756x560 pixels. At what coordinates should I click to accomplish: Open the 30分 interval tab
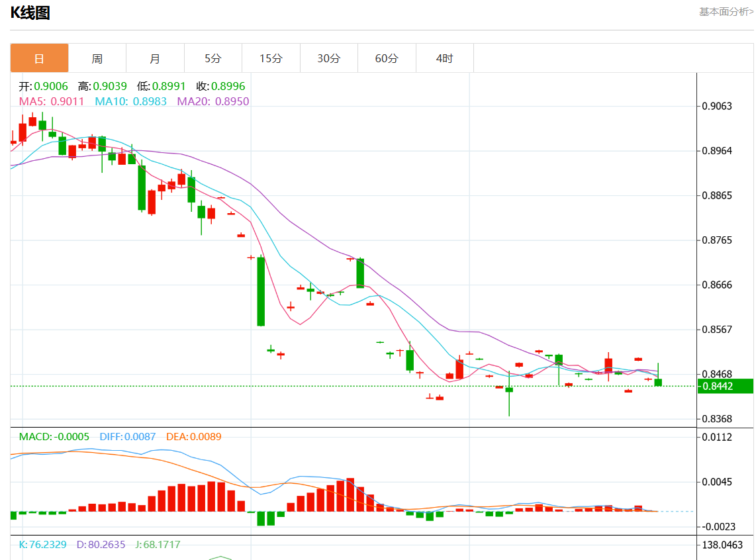point(329,58)
